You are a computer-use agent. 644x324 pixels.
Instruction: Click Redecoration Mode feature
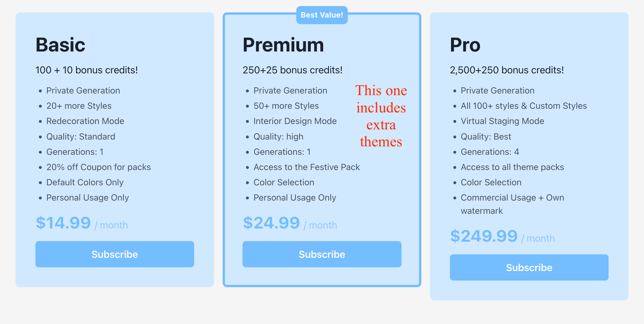pos(85,121)
